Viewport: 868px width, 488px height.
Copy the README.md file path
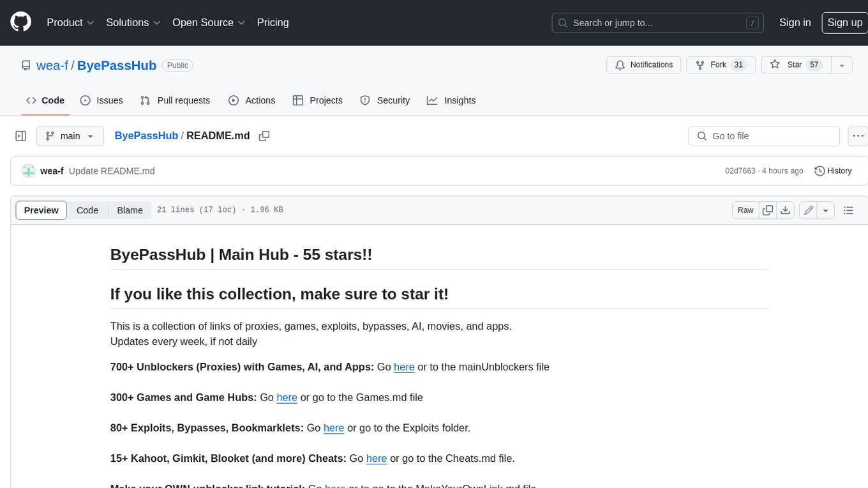[264, 136]
